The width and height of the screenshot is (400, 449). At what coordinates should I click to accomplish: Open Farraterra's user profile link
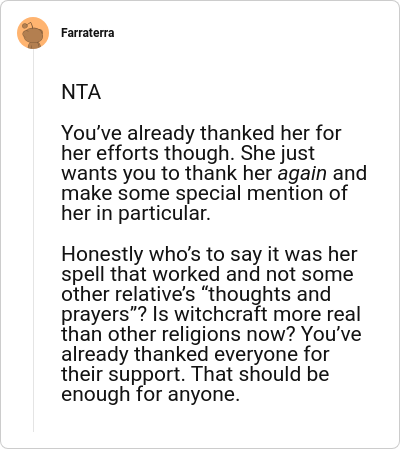[88, 33]
